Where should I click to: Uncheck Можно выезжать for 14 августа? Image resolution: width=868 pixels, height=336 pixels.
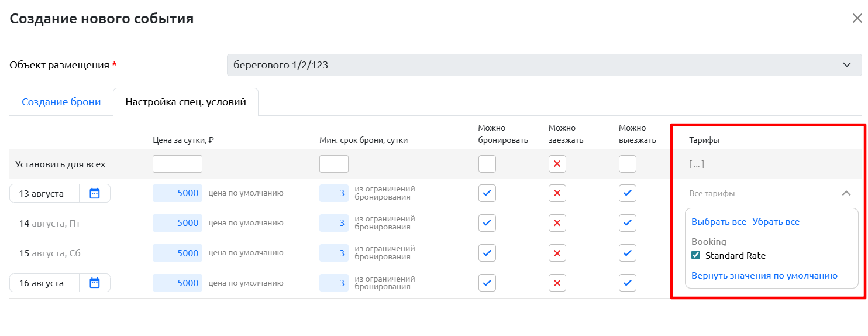pos(628,223)
